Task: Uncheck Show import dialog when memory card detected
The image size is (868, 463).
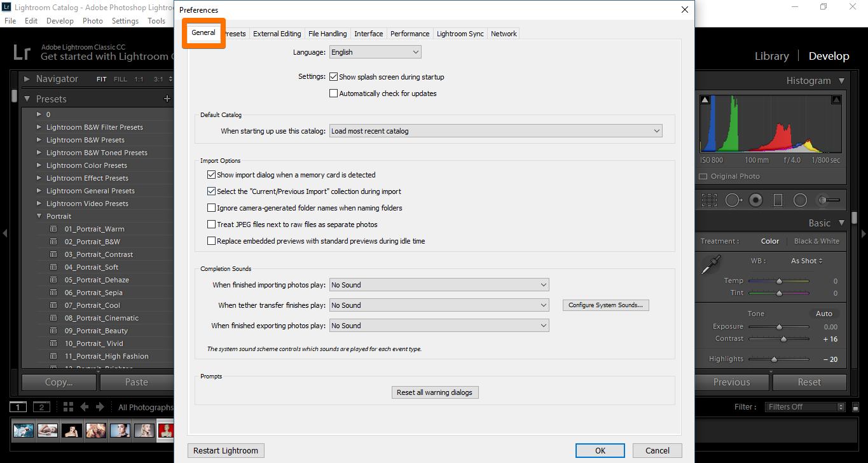Action: (x=211, y=175)
